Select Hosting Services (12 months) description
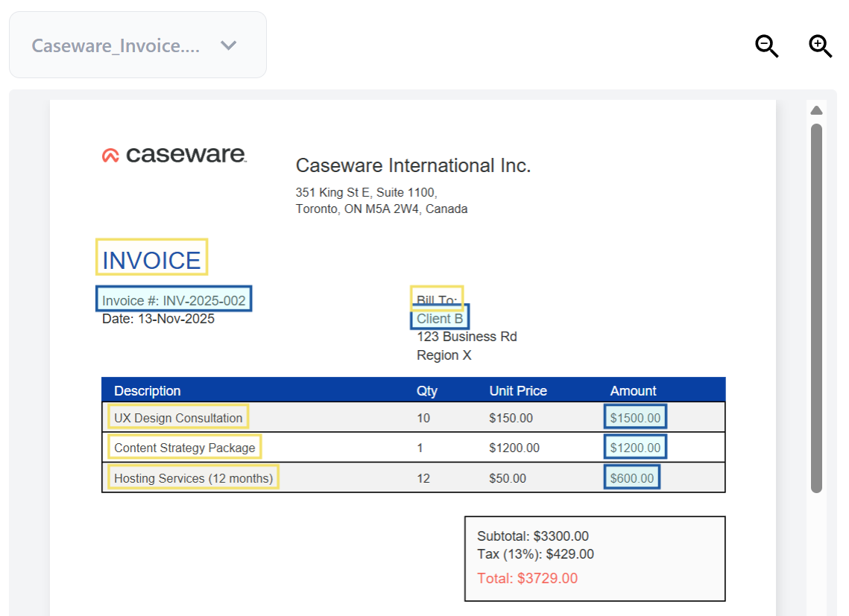The height and width of the screenshot is (616, 849). [193, 477]
